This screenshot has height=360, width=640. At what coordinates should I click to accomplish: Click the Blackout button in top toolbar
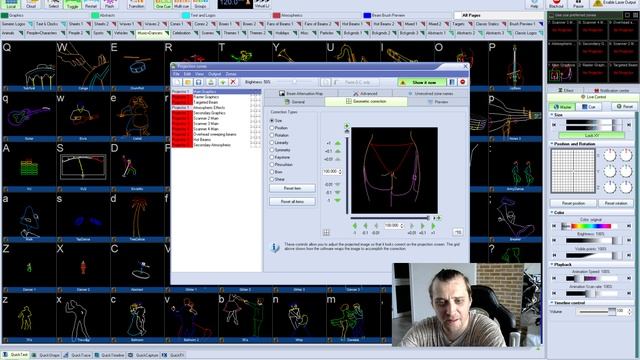pyautogui.click(x=556, y=4)
